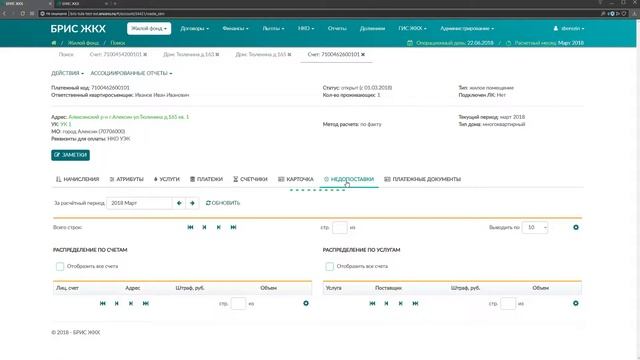The image size is (640, 360).
Task: Jump to first page in services table
Action: (372, 303)
